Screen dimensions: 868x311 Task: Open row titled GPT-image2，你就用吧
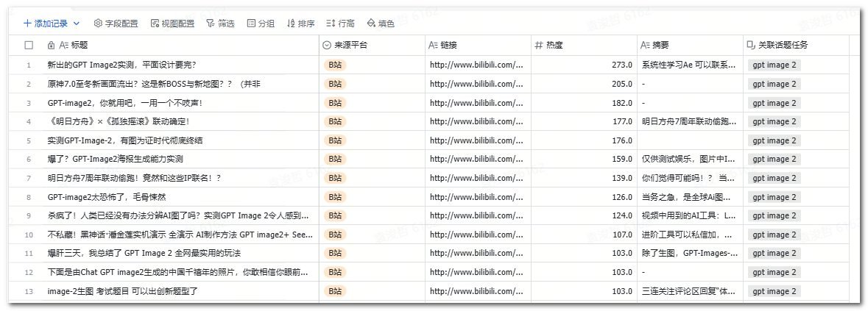coord(125,103)
